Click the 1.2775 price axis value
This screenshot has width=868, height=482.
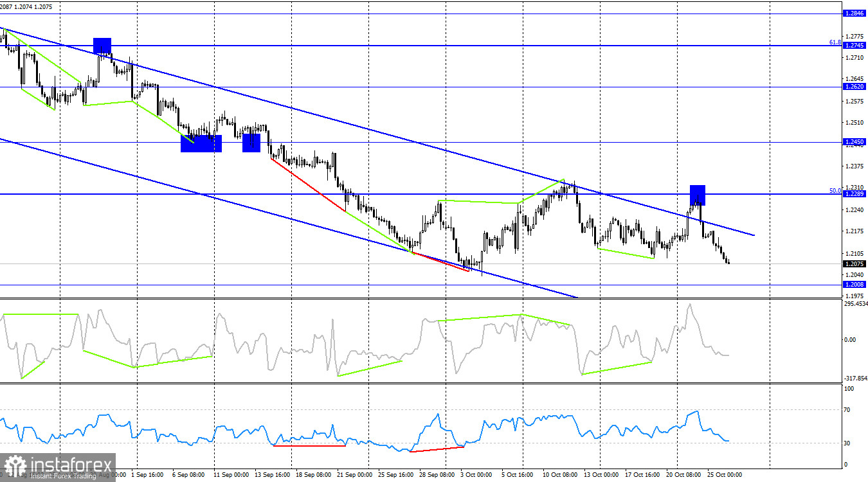pos(855,36)
